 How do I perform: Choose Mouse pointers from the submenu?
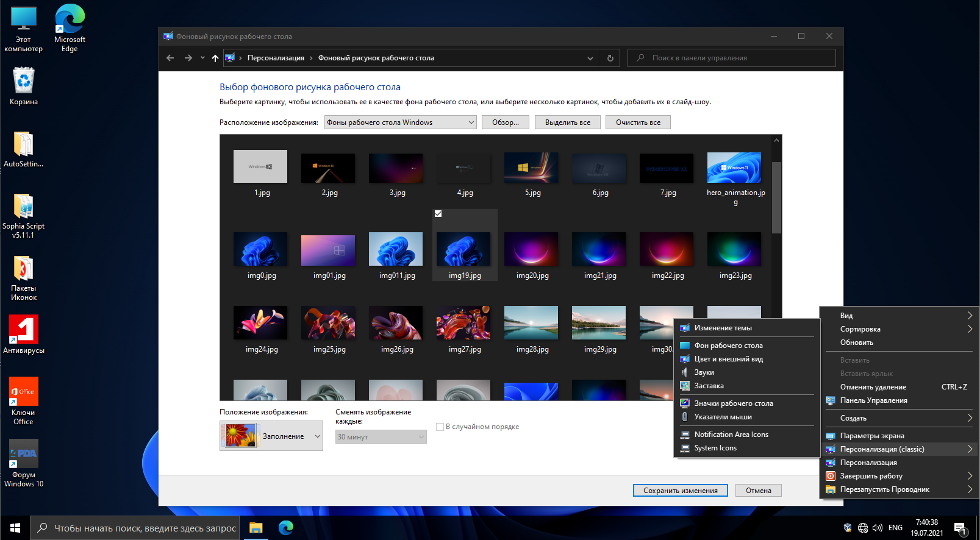point(723,417)
